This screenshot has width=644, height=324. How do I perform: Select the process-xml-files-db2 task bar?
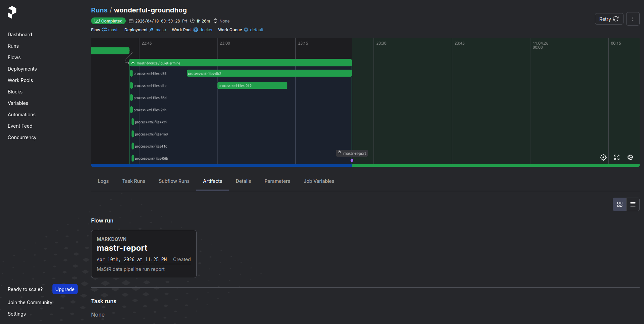(x=269, y=74)
